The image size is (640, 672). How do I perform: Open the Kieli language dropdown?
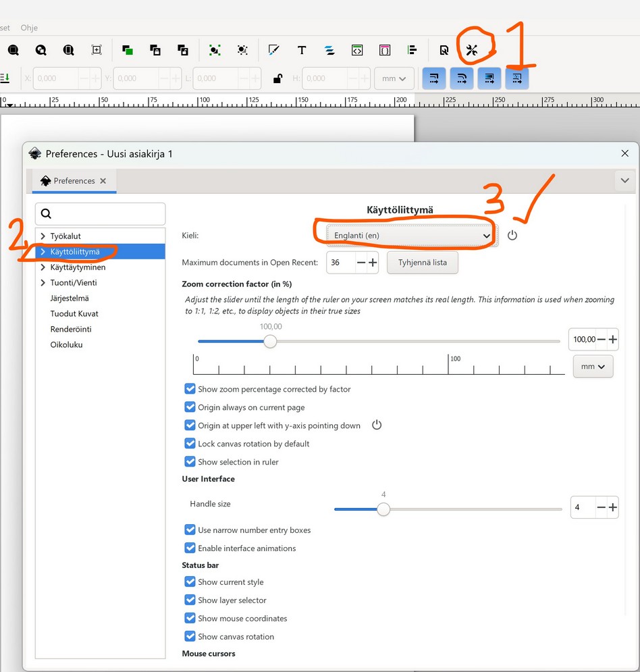[412, 235]
